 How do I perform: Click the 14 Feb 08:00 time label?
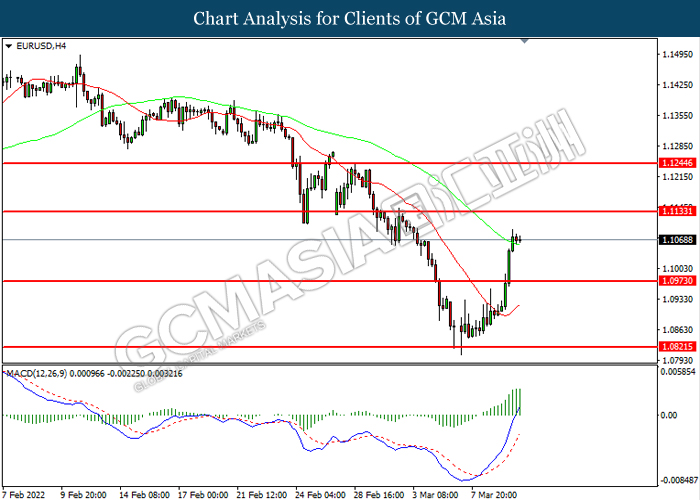(144, 495)
